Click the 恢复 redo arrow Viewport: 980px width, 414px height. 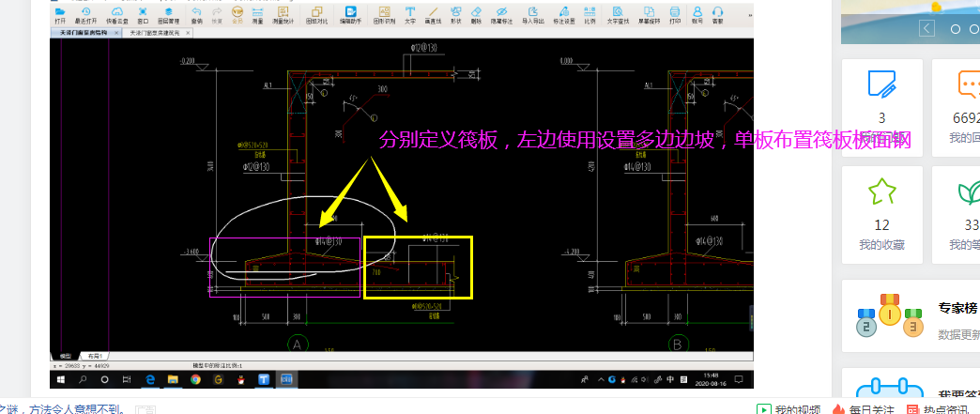pos(217,16)
